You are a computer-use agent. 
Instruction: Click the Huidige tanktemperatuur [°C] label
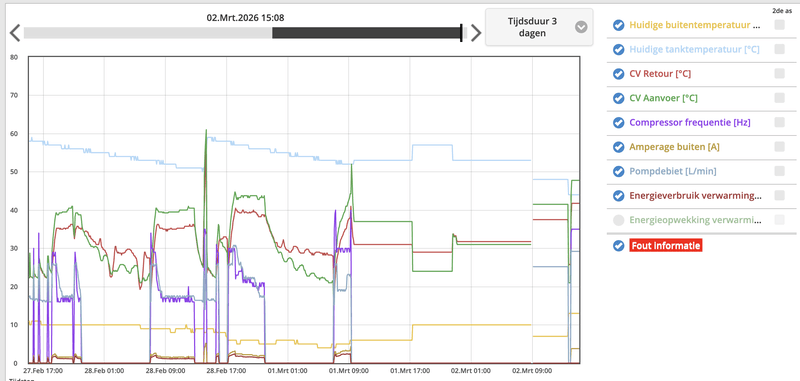(694, 49)
